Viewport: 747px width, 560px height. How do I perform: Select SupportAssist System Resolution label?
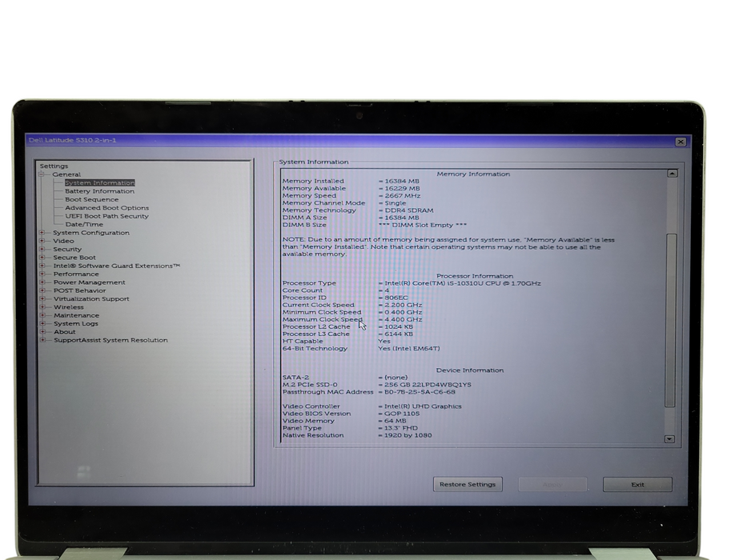pos(110,340)
